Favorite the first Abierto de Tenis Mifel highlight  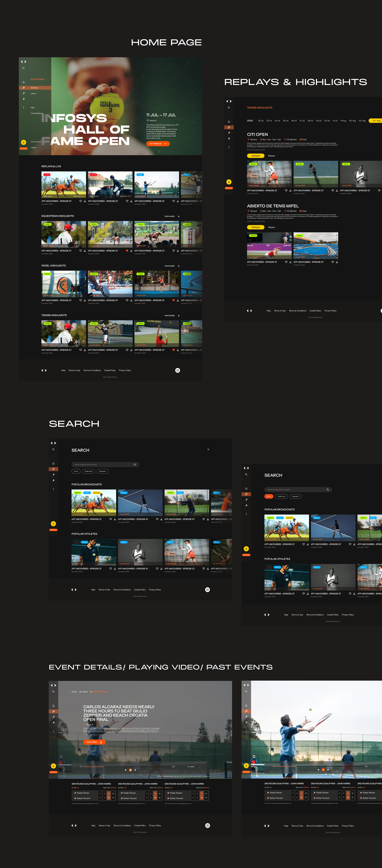286,262
